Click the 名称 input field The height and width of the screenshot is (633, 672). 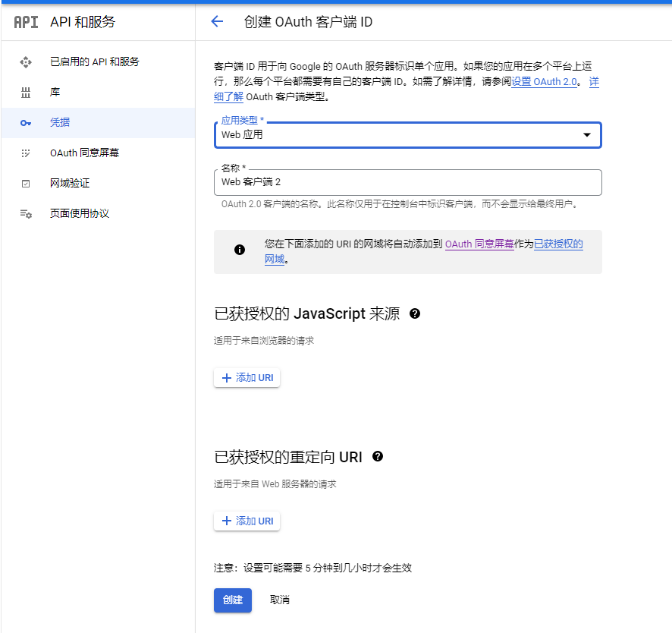tap(407, 182)
